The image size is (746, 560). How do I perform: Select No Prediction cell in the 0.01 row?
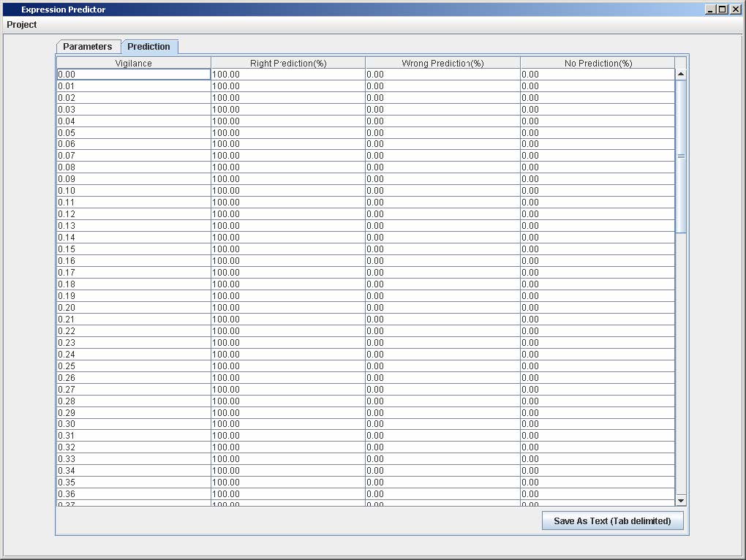coord(598,86)
